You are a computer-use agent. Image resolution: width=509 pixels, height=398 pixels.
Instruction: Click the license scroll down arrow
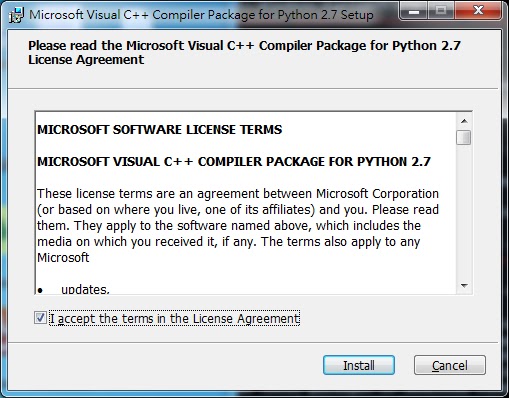(464, 286)
